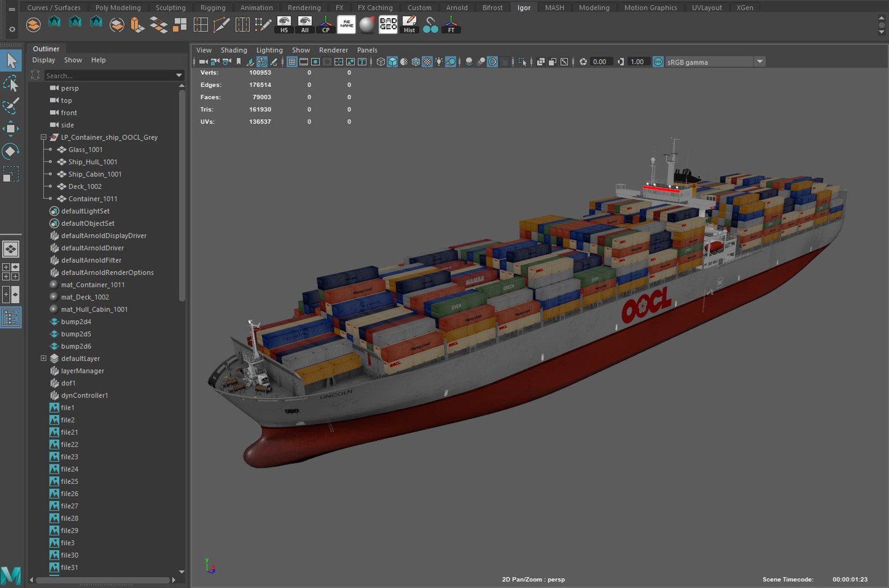Expand the defaultLayer node
Viewport: 889px width, 588px height.
pyautogui.click(x=44, y=358)
